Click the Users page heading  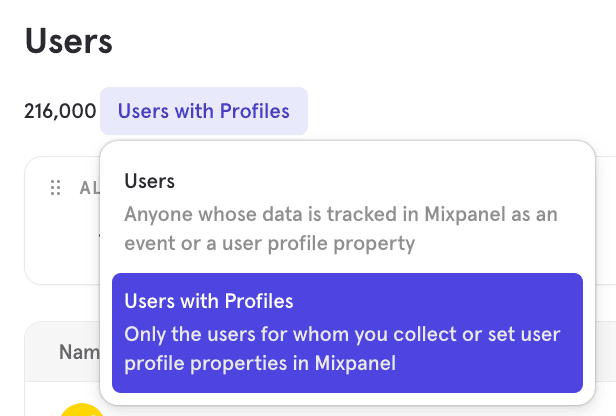tap(68, 42)
